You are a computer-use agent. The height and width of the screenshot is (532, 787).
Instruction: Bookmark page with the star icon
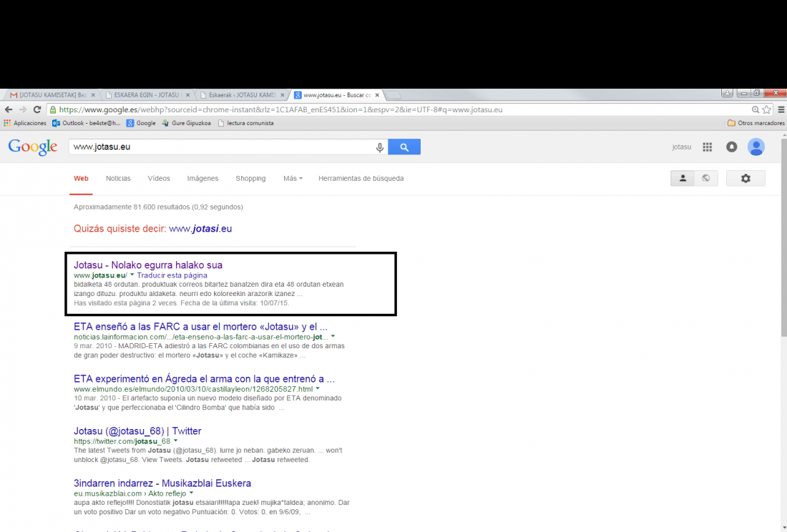[x=766, y=109]
